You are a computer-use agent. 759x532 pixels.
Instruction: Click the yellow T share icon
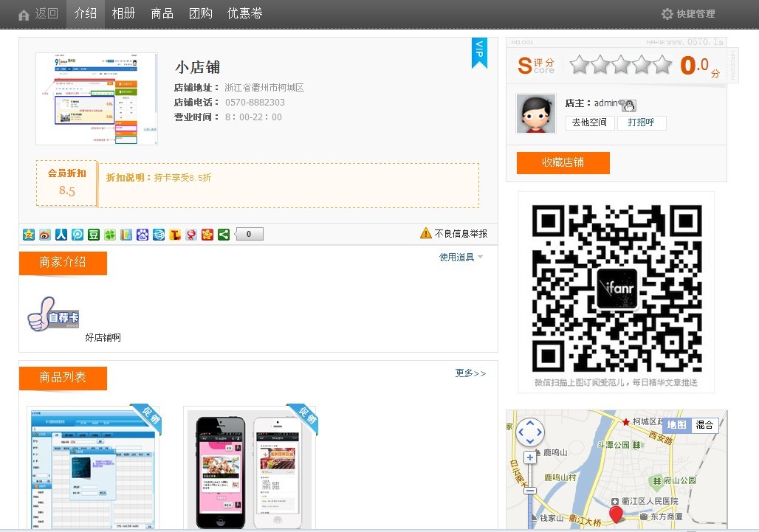(x=175, y=235)
